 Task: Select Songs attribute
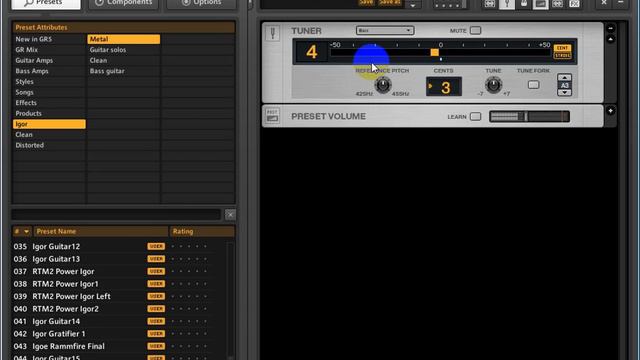tap(49, 92)
